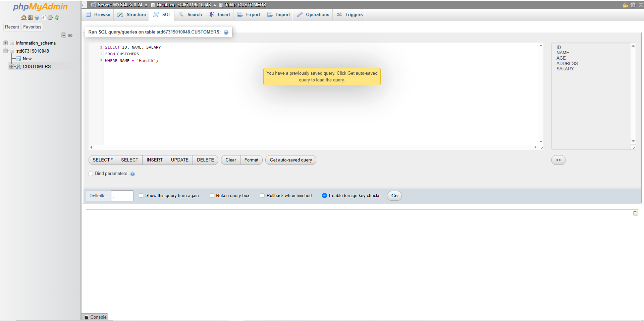Click Get auto-saved query button

(290, 160)
